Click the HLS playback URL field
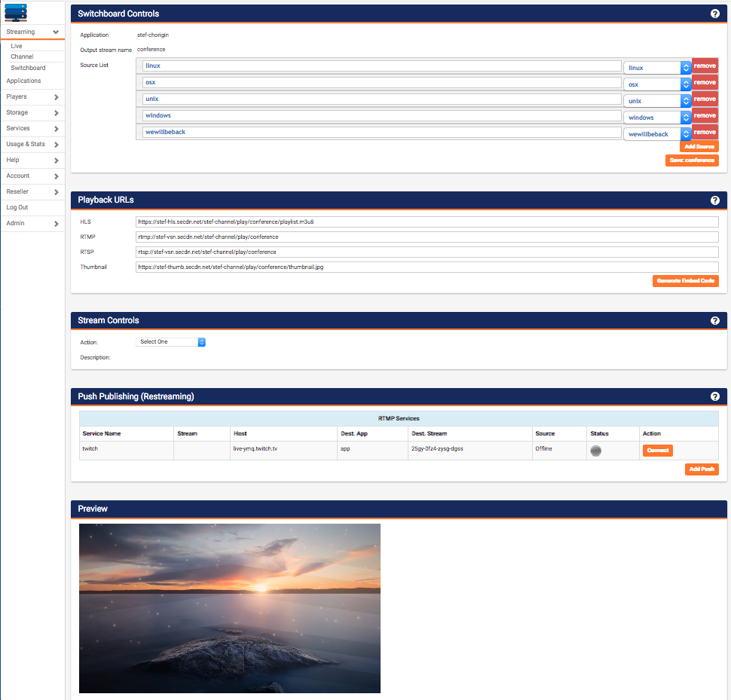Screen dimensions: 731x700 pos(427,223)
